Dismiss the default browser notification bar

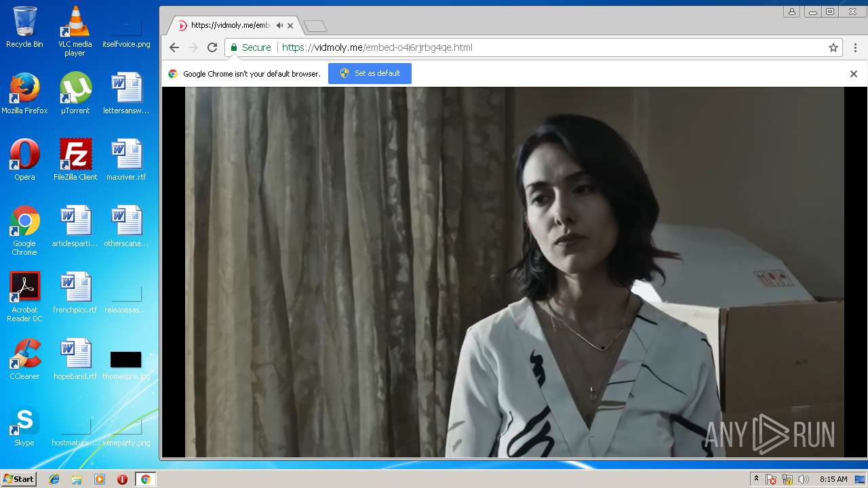[x=854, y=74]
